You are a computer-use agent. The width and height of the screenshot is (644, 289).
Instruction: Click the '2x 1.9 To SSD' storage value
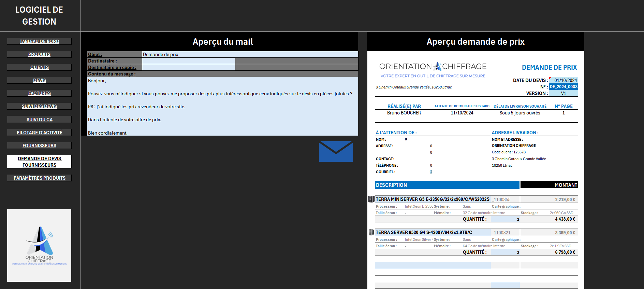point(560,246)
